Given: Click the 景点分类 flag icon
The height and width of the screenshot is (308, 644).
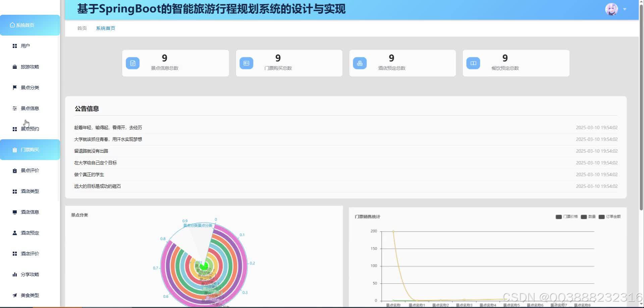Looking at the screenshot, I should pyautogui.click(x=14, y=87).
